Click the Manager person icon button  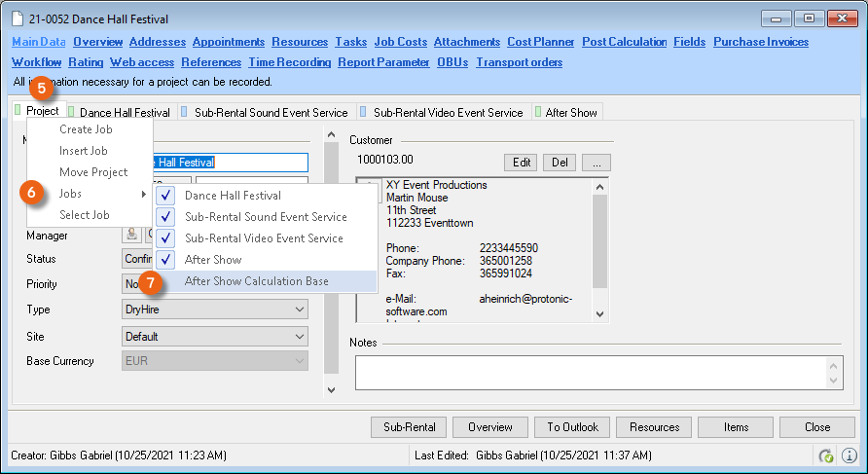tap(130, 235)
